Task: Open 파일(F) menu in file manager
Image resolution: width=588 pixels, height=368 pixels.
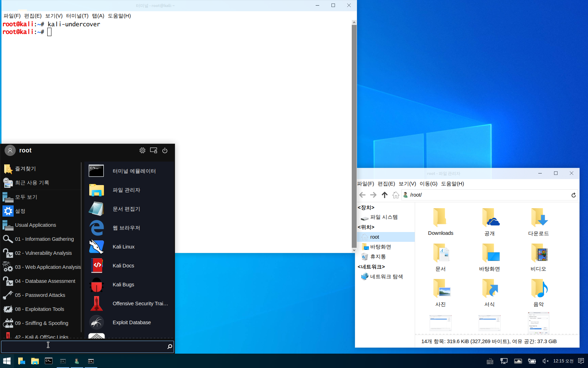Action: (366, 184)
